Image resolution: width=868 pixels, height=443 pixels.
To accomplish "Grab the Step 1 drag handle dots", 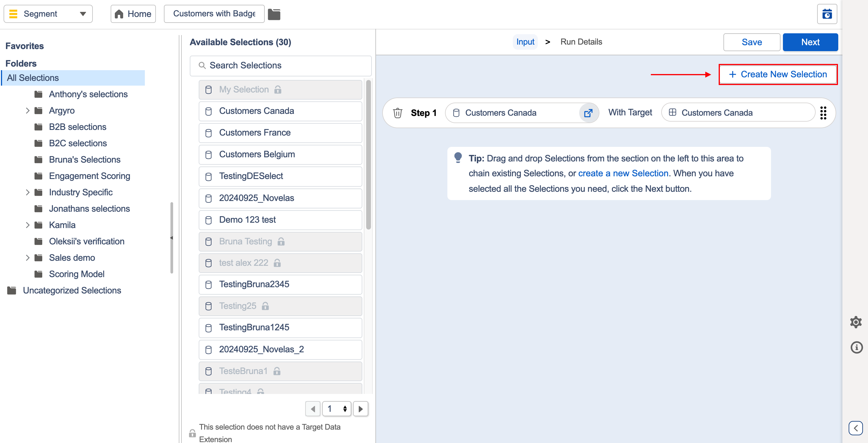I will [x=823, y=113].
